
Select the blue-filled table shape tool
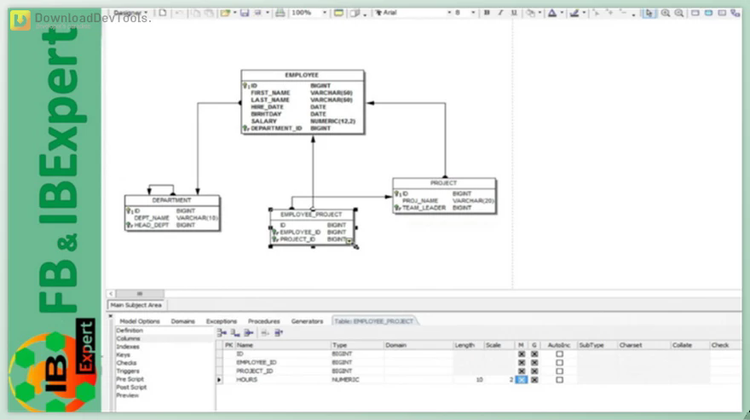(x=708, y=13)
